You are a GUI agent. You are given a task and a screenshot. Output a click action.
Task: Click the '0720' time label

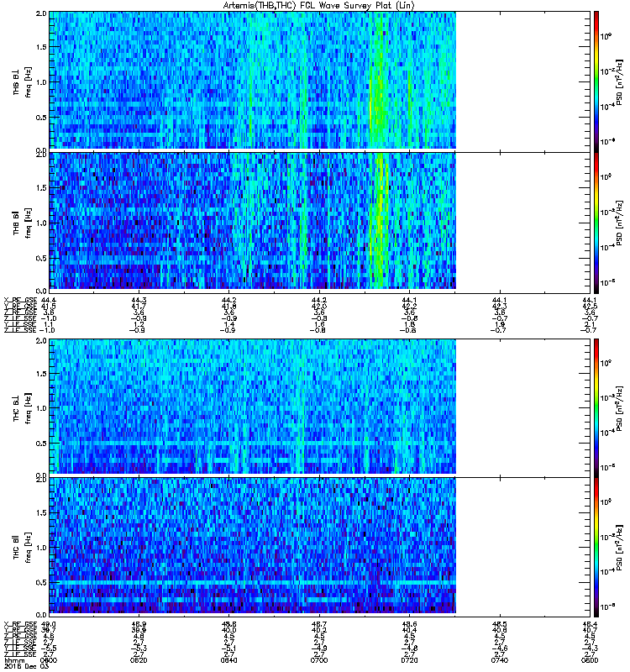click(410, 660)
